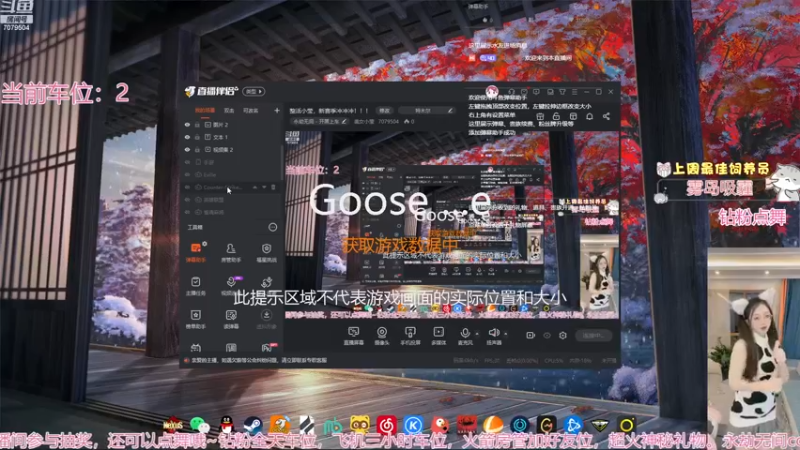Show the hidden Exitlag source

pyautogui.click(x=187, y=174)
